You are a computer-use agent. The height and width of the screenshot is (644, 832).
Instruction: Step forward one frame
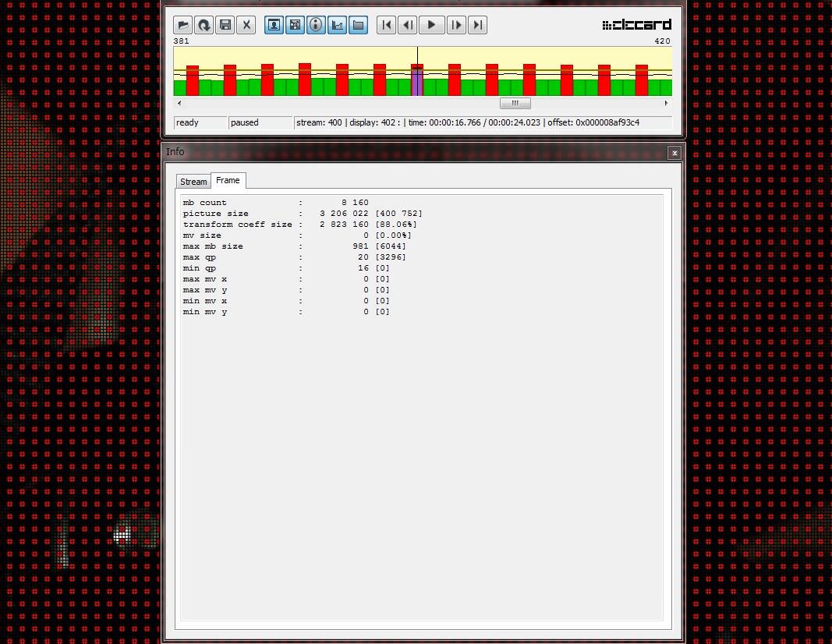456,25
